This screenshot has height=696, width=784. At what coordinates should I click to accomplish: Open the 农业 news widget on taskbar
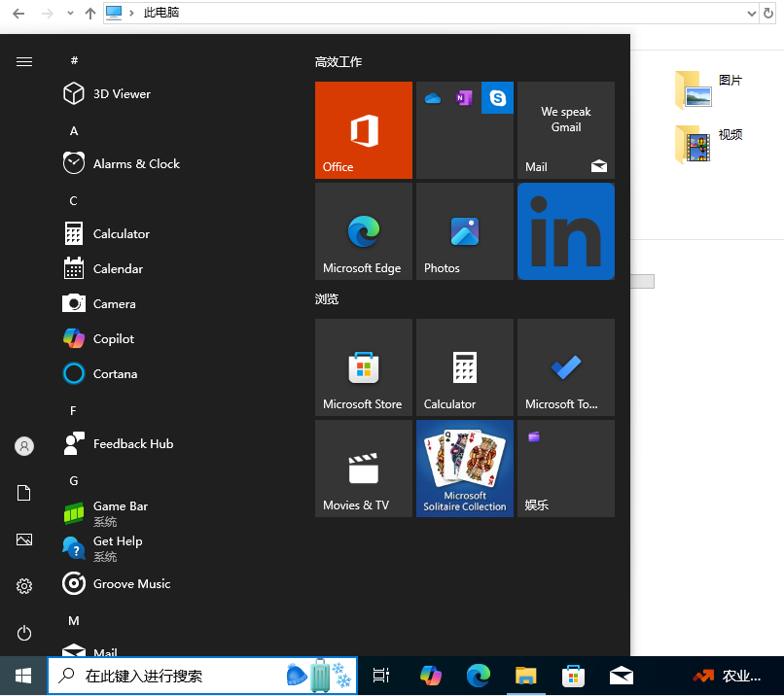click(x=727, y=676)
